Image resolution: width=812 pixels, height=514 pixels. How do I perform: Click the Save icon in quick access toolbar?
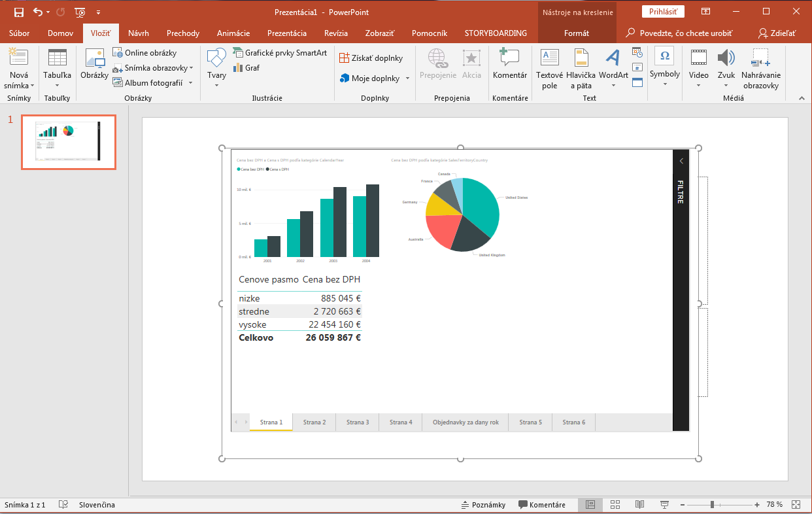[x=18, y=12]
